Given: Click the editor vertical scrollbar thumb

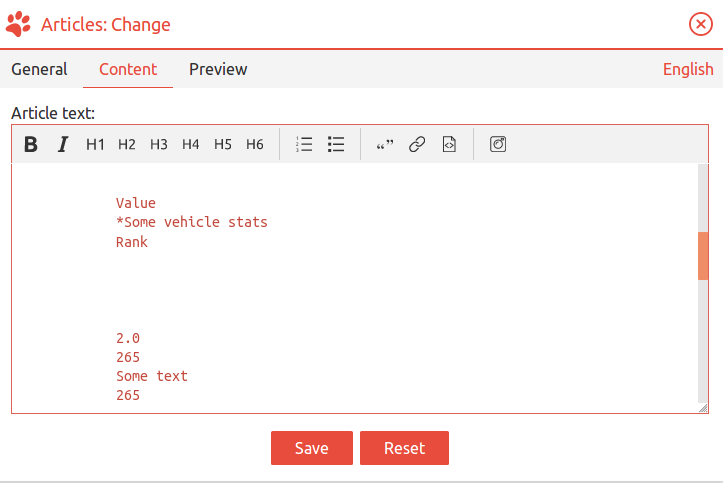Looking at the screenshot, I should [x=703, y=256].
